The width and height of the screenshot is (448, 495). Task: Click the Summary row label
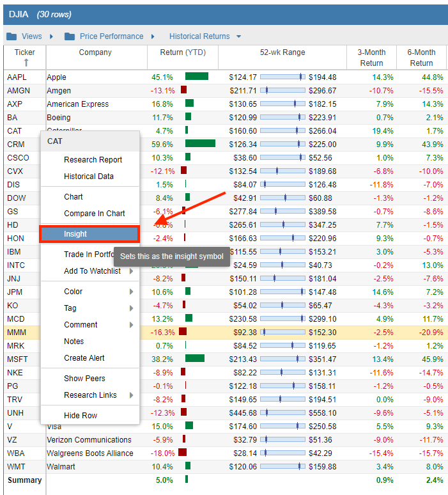point(25,480)
